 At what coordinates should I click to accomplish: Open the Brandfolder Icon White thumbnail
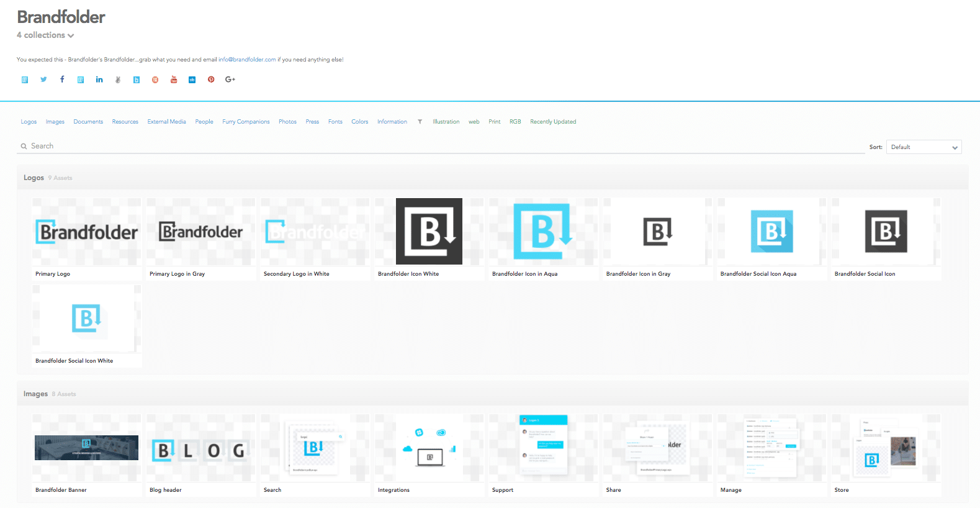[x=429, y=232]
